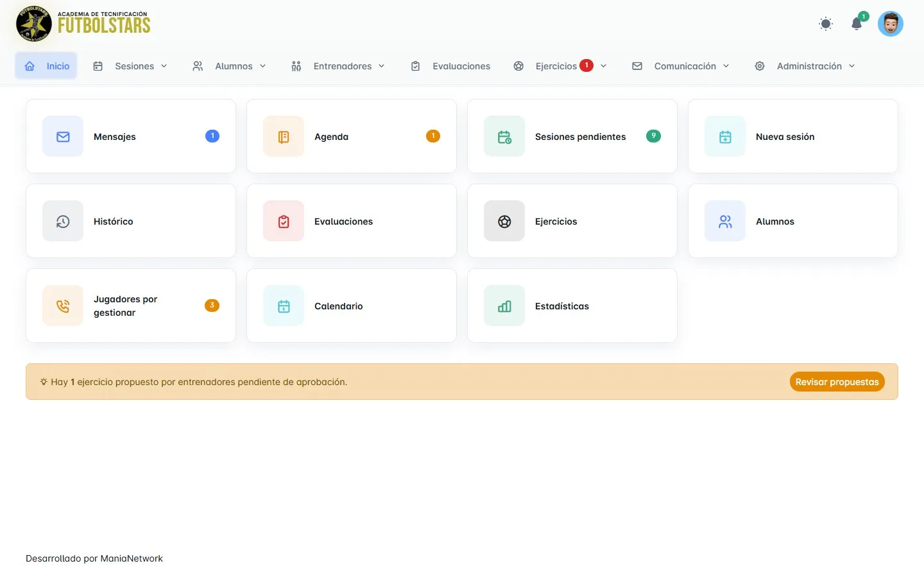Image resolution: width=924 pixels, height=577 pixels.
Task: Click the Calendario calendar icon
Action: (x=284, y=306)
